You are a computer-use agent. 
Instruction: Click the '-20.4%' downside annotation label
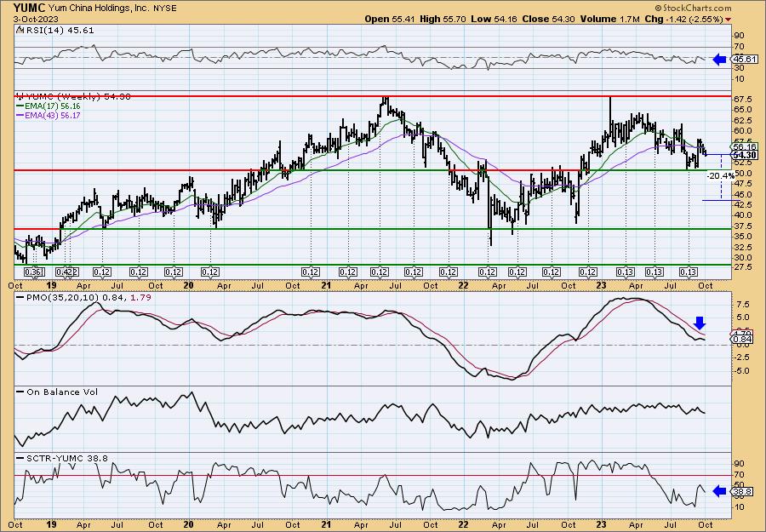[x=720, y=176]
